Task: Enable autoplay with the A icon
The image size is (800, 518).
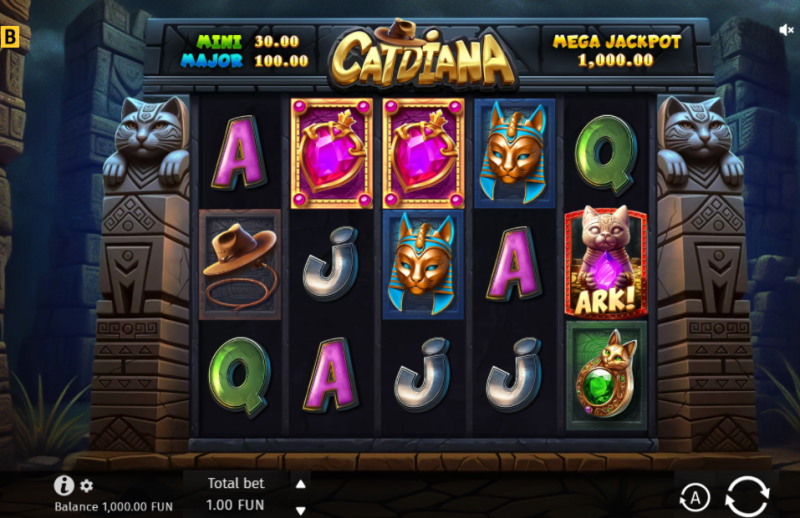Action: pyautogui.click(x=694, y=497)
